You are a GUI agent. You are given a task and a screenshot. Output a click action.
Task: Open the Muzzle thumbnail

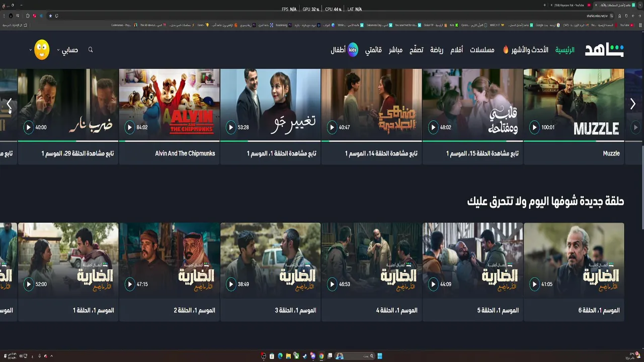574,105
